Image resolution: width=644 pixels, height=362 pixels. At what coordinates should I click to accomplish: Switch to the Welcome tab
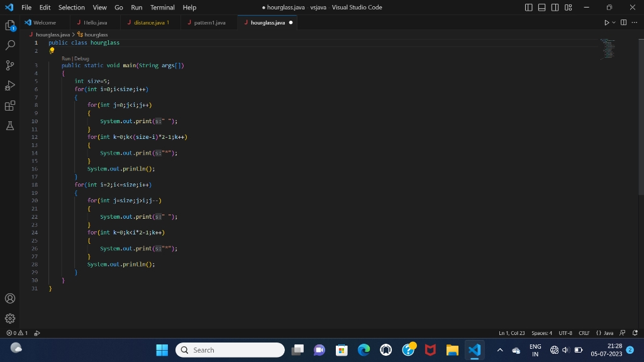click(x=45, y=23)
